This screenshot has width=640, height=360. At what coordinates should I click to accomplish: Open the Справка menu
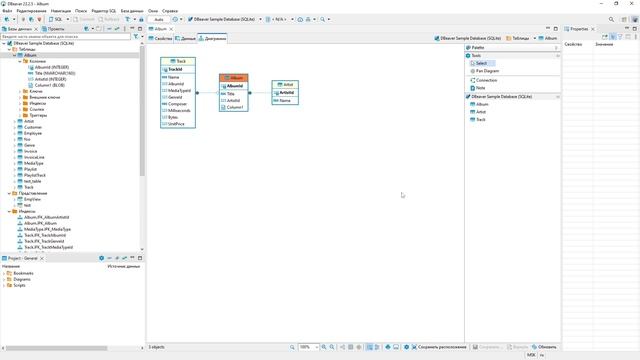point(170,11)
